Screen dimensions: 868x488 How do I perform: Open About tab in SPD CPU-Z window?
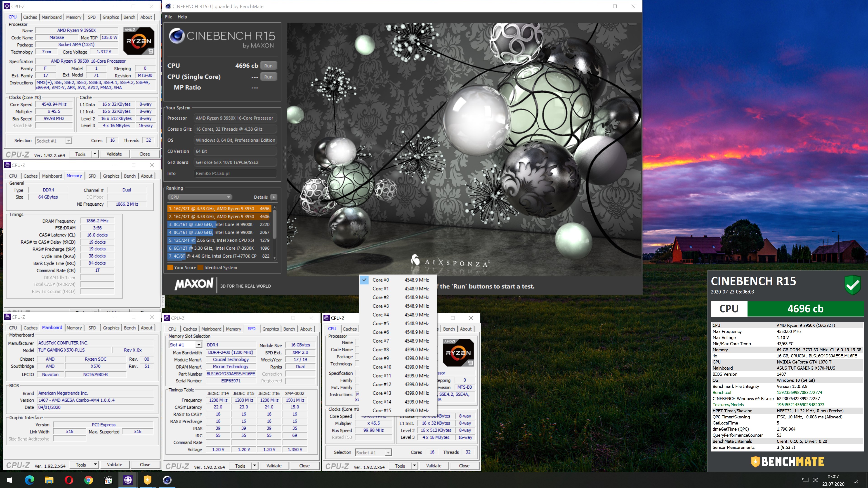tap(306, 329)
